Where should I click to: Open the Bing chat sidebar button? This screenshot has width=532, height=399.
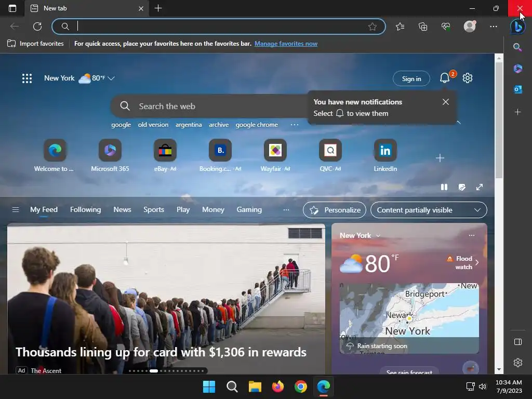click(518, 26)
